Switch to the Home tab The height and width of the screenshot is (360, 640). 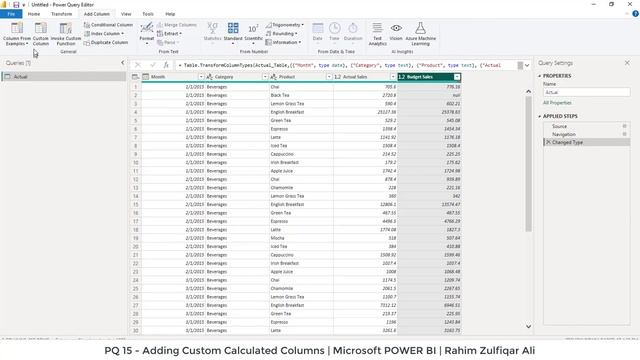(x=34, y=14)
